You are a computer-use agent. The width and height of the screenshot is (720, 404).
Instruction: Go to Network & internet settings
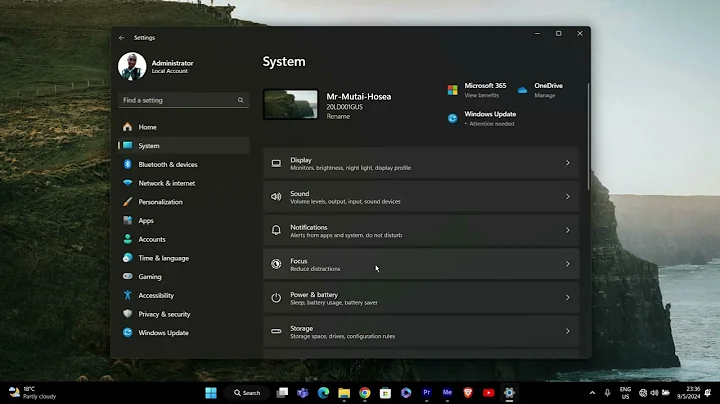pyautogui.click(x=184, y=183)
